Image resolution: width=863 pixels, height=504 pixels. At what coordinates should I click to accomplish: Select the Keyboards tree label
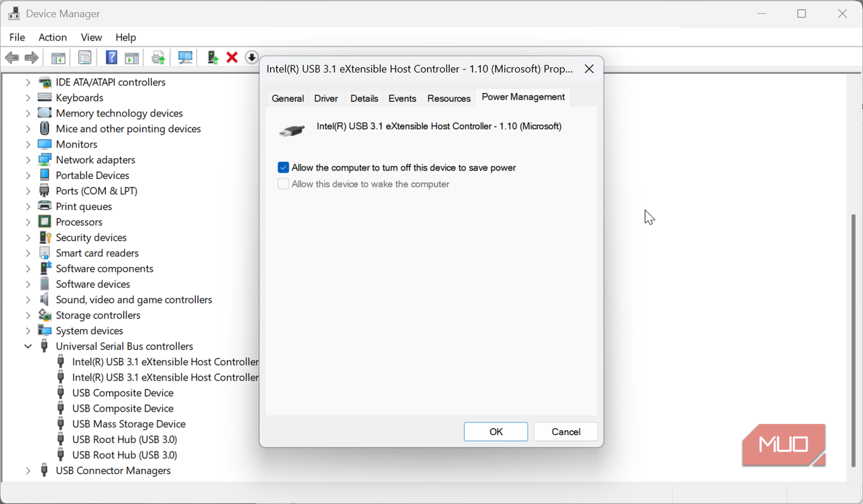pyautogui.click(x=80, y=98)
